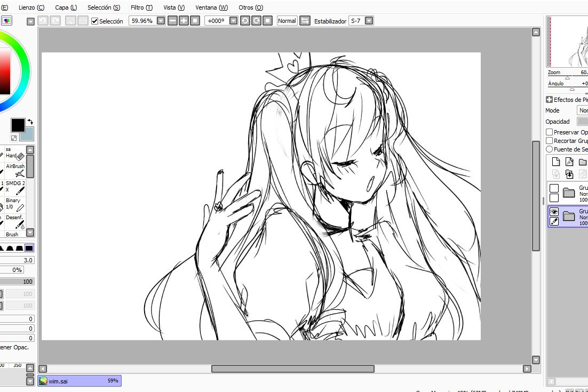Open the Vista menu
This screenshot has width=588, height=392.
pos(174,7)
